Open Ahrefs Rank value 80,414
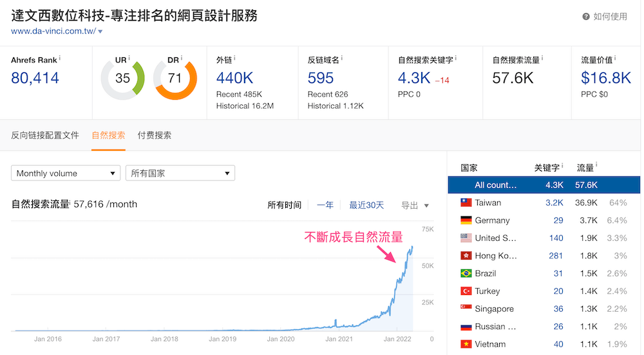This screenshot has width=644, height=355. [35, 78]
